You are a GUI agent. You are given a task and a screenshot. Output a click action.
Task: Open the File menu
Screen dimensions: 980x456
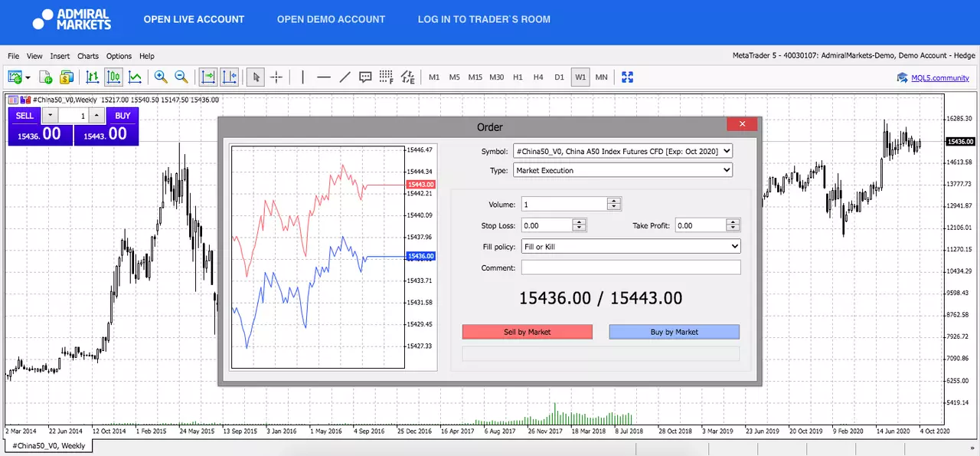coord(13,56)
